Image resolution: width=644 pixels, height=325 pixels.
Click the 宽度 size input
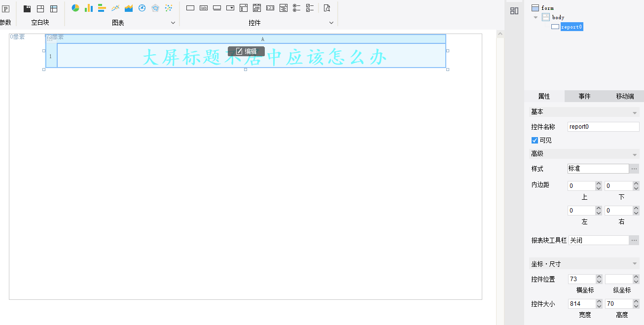click(582, 304)
